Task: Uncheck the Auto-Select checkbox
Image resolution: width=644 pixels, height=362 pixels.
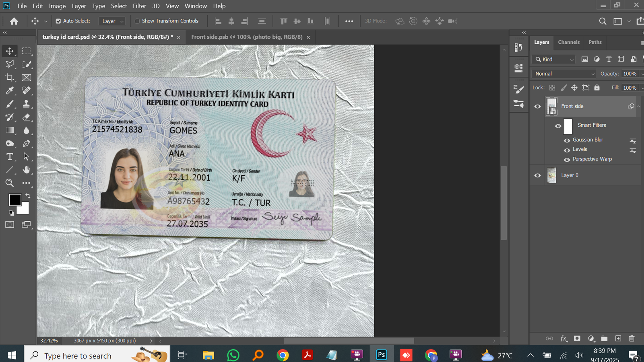Action: tap(58, 21)
